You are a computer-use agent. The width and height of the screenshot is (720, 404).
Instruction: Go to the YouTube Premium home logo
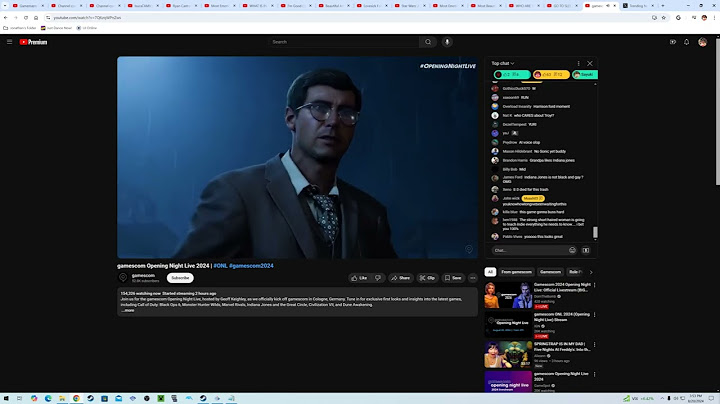coord(33,42)
